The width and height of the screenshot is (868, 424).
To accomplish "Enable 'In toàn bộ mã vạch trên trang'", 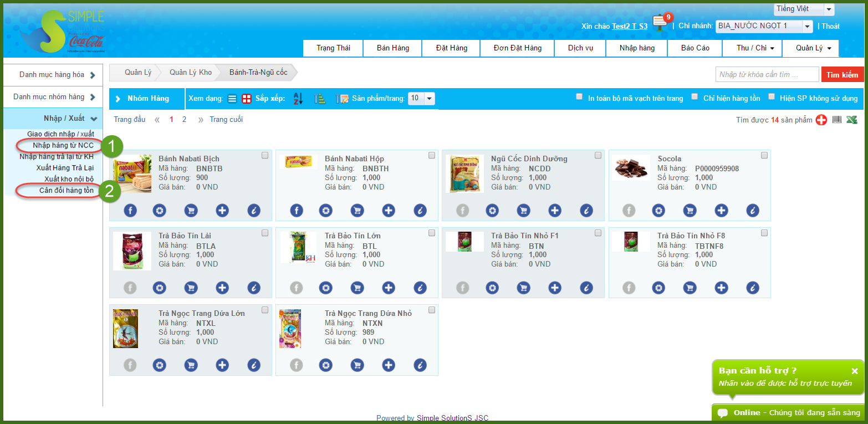I will (579, 96).
